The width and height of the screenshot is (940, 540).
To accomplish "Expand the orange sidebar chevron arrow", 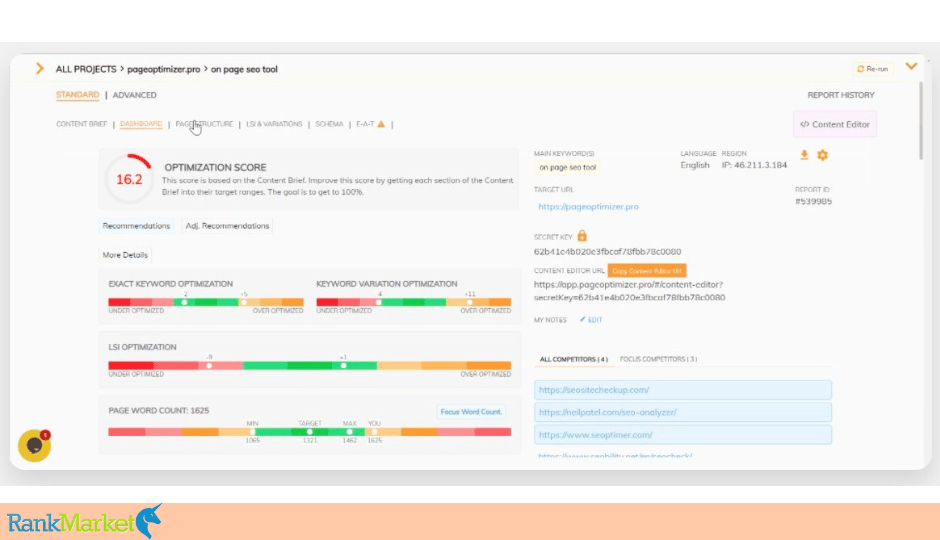I will 40,68.
